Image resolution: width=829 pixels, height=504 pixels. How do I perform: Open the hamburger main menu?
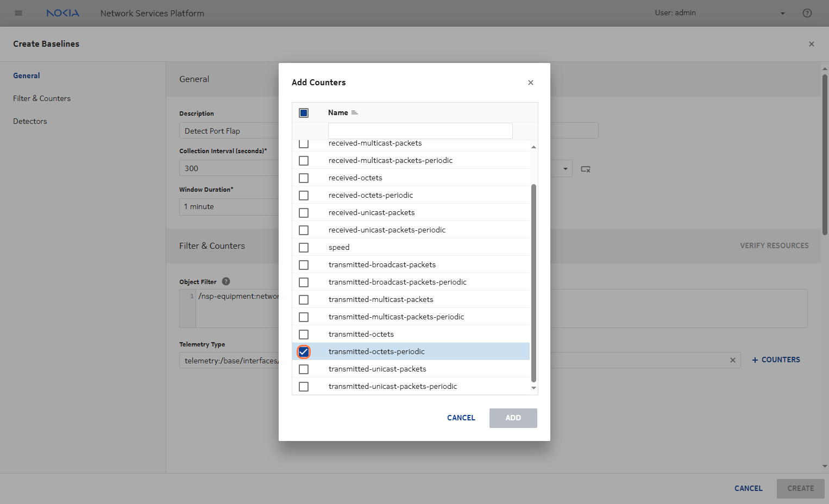18,13
